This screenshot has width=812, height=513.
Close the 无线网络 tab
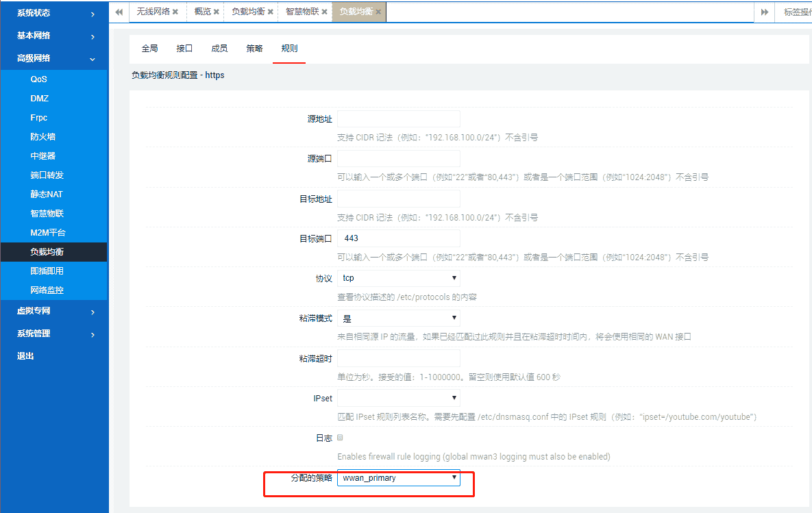[x=175, y=12]
